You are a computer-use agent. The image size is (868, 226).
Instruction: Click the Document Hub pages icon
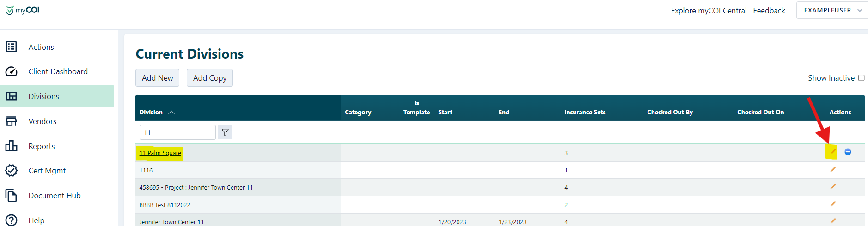tap(11, 196)
